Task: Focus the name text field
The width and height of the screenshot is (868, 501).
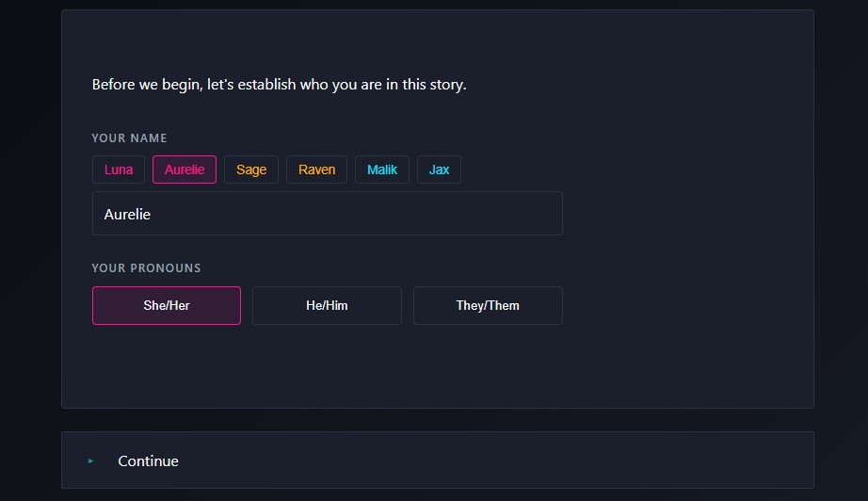Action: 327,214
